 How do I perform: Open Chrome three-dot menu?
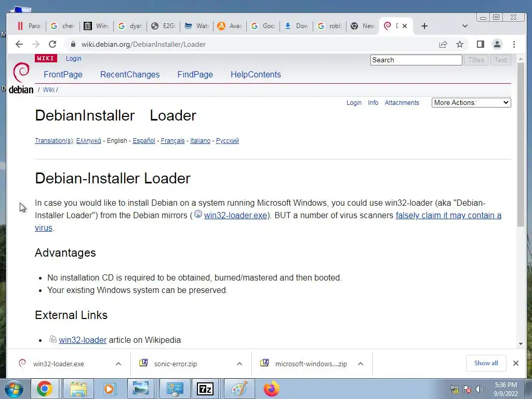(x=514, y=44)
